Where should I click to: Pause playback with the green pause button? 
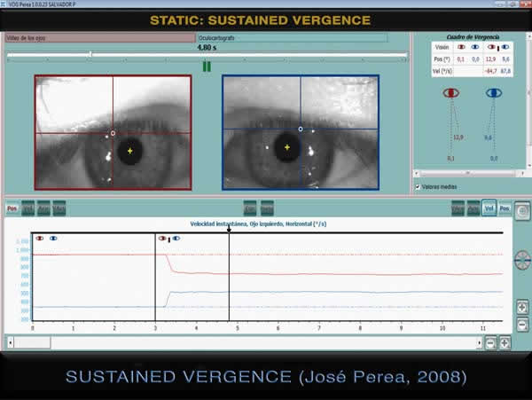tap(207, 66)
